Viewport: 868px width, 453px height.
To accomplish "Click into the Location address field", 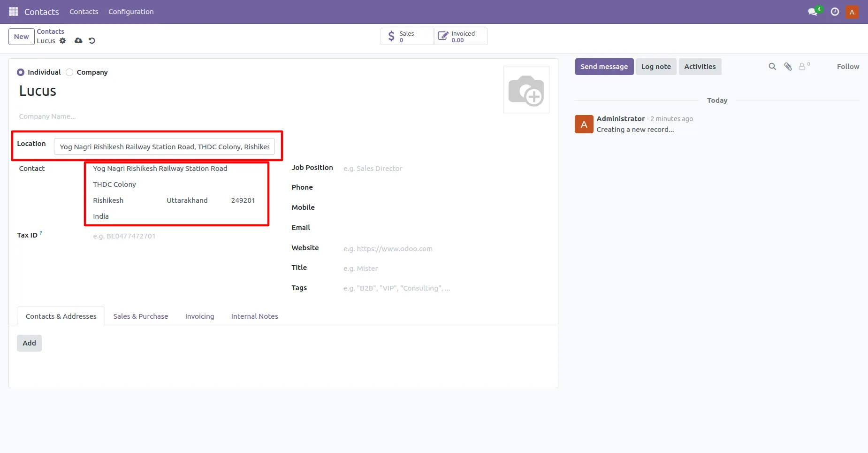I will [x=164, y=147].
